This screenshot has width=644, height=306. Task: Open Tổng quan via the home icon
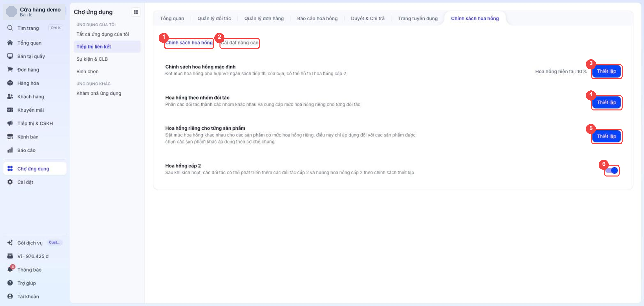coord(10,43)
